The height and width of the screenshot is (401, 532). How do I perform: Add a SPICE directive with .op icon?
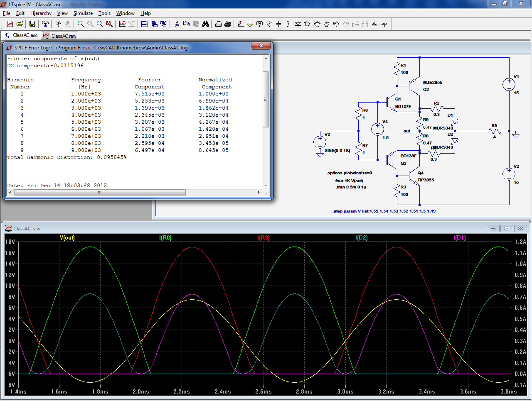(x=384, y=24)
